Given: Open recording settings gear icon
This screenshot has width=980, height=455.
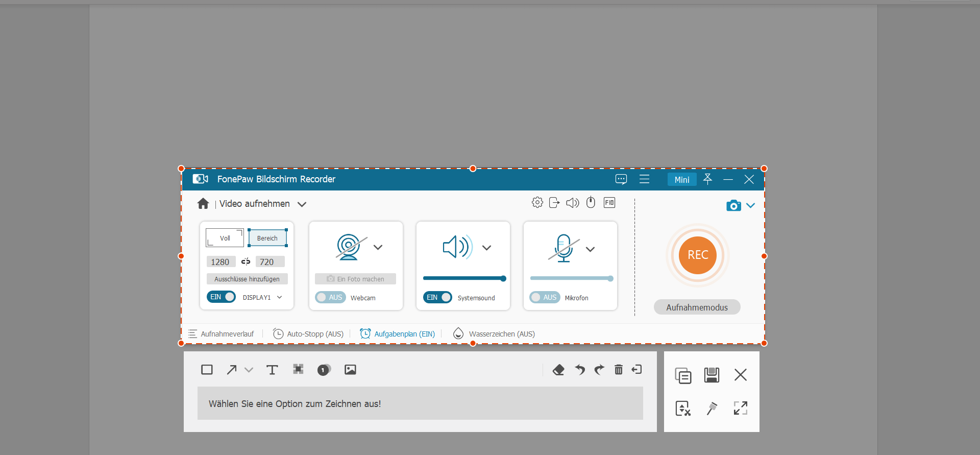Looking at the screenshot, I should [537, 203].
